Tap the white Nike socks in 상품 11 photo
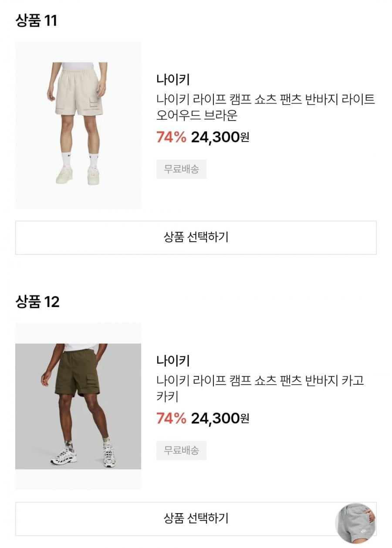 coord(66,159)
